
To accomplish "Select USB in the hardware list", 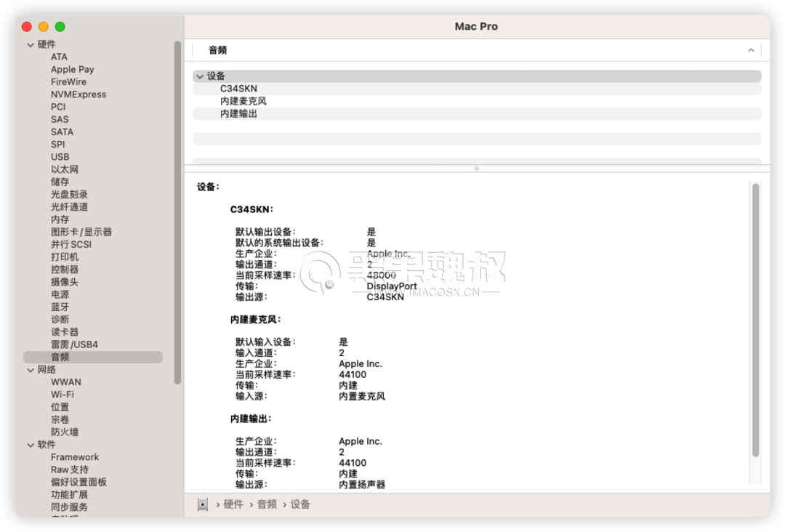I will tap(60, 157).
